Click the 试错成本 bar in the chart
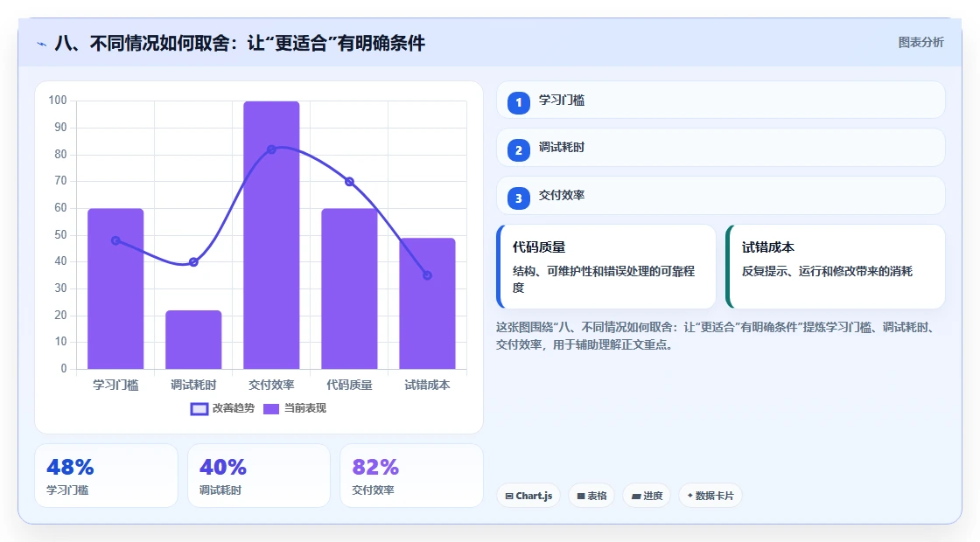This screenshot has width=980, height=542. tap(428, 303)
